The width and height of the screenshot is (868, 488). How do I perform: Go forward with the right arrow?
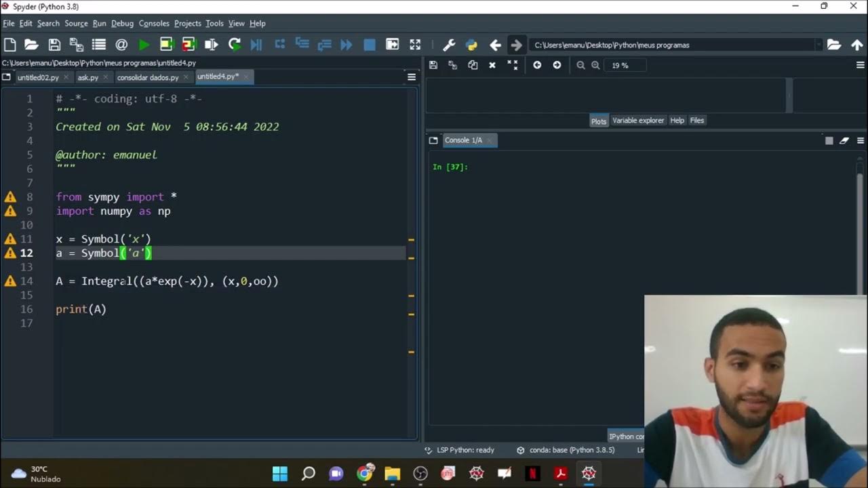click(x=516, y=45)
